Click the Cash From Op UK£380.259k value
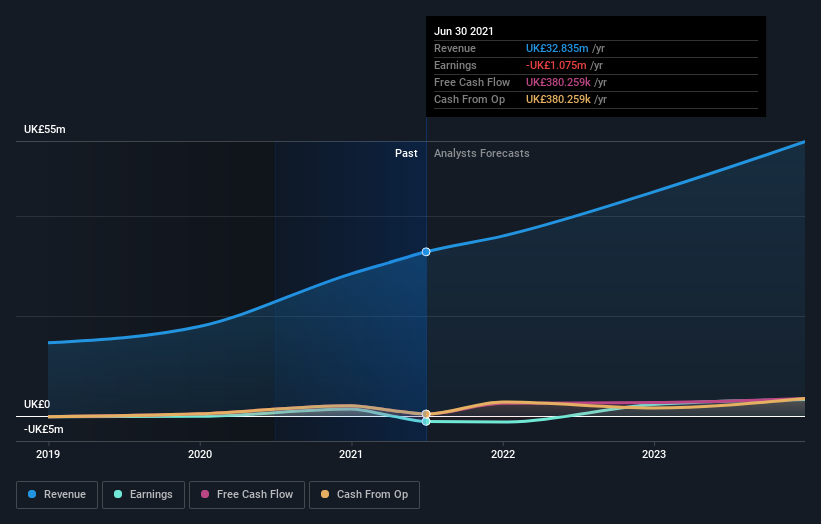821x524 pixels. point(558,99)
